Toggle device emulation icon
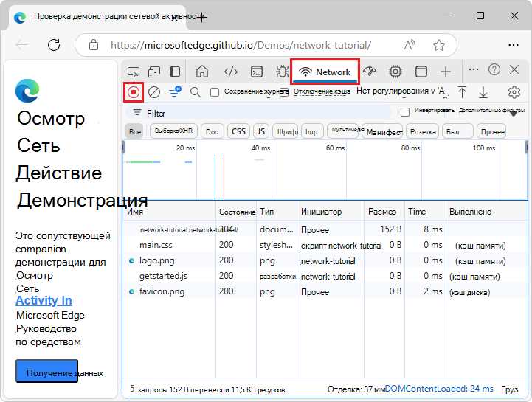532x402 pixels. click(x=154, y=72)
